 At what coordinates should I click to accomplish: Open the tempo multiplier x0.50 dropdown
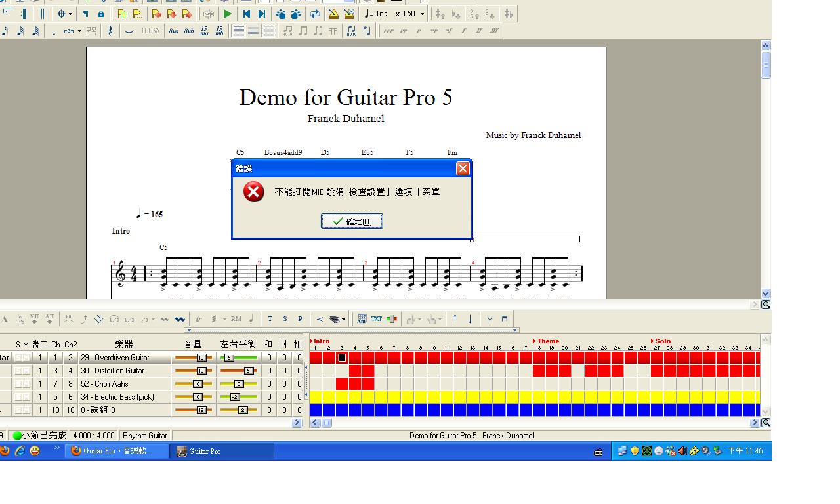pos(422,14)
